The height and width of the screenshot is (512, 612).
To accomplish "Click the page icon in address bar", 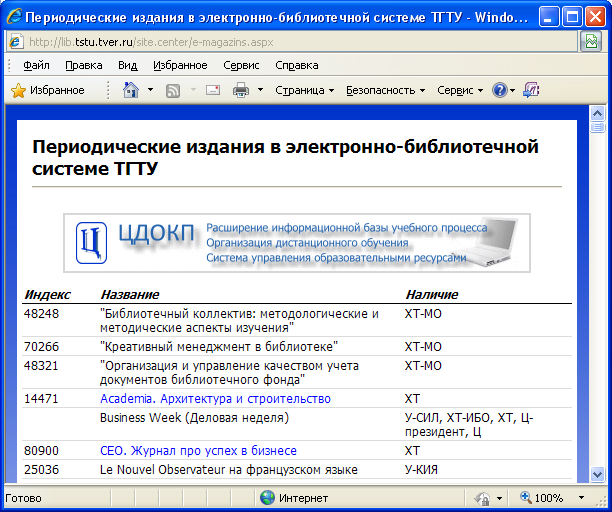I will click(x=15, y=42).
